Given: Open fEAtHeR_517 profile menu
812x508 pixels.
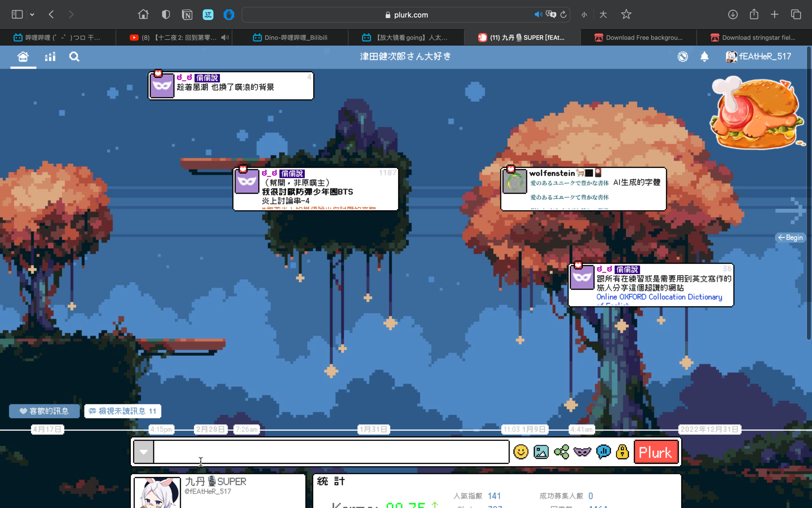Looking at the screenshot, I should [758, 57].
